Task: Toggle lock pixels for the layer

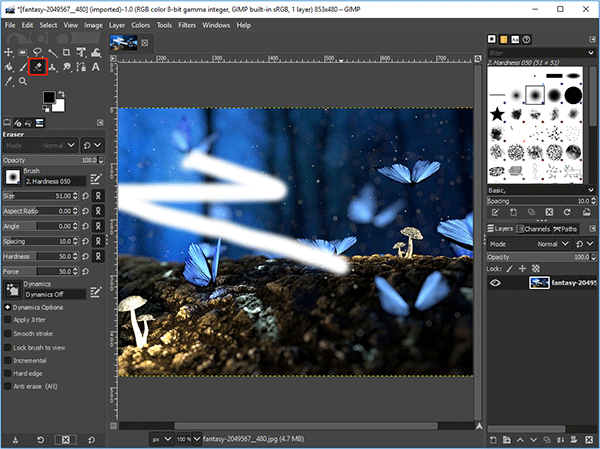Action: pos(509,269)
